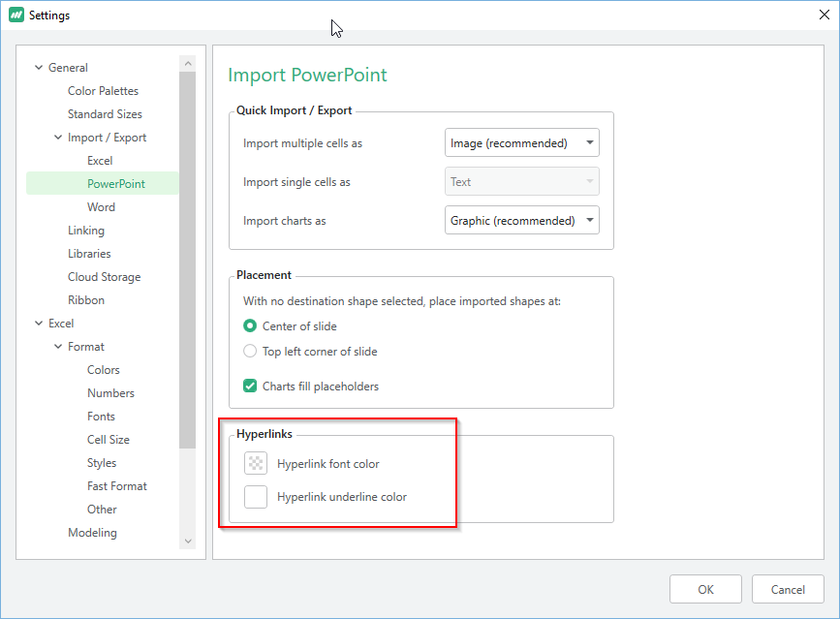The image size is (840, 619).
Task: Click 'Quick Import / Export' group label
Action: click(x=295, y=110)
